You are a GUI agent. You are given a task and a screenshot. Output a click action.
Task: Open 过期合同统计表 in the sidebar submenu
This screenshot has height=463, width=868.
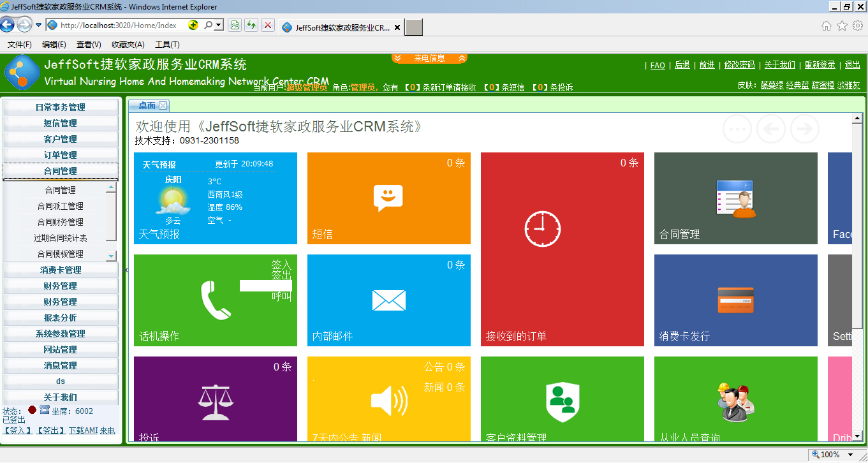[61, 238]
